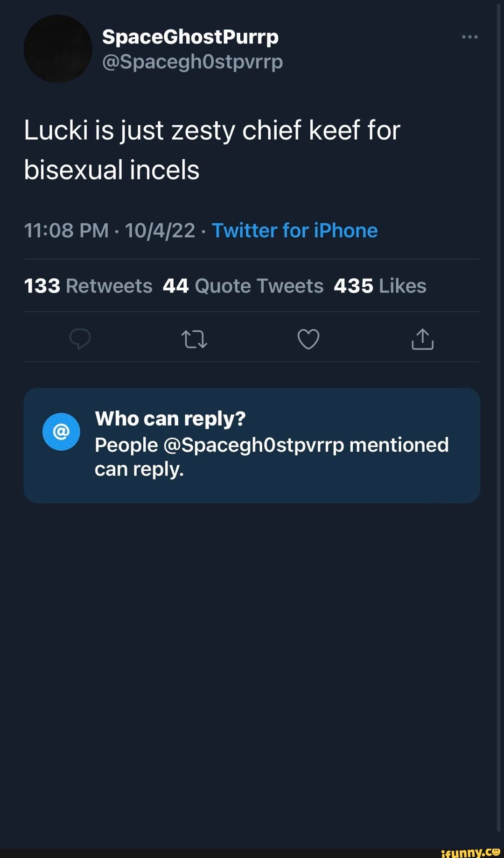Open SpaceGhostPurrp's profile avatar

tap(58, 49)
